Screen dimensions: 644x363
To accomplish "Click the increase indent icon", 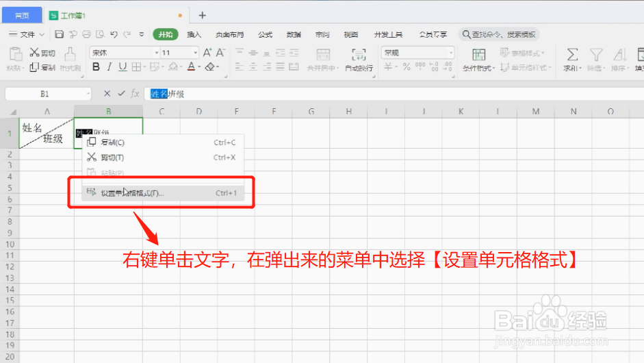I will point(294,53).
